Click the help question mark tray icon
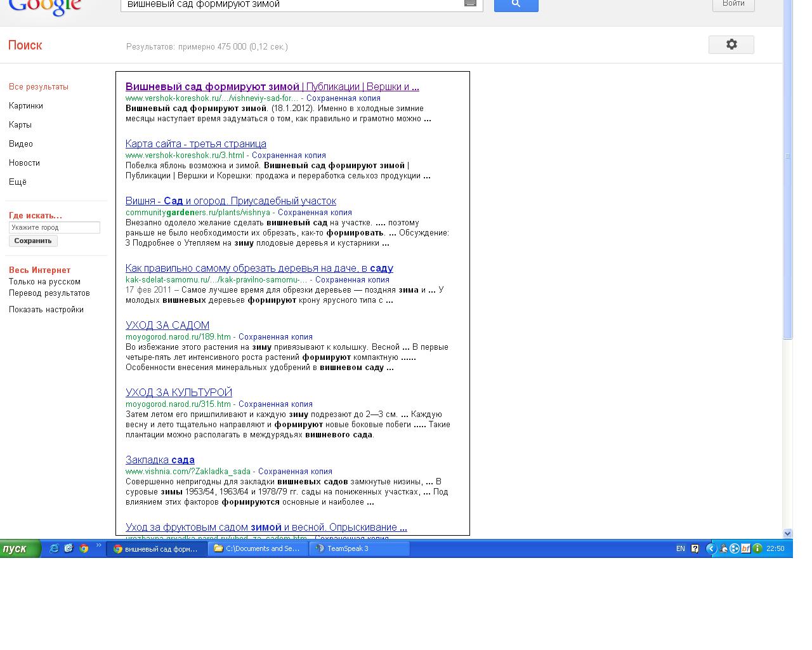The height and width of the screenshot is (650, 812). coord(695,548)
